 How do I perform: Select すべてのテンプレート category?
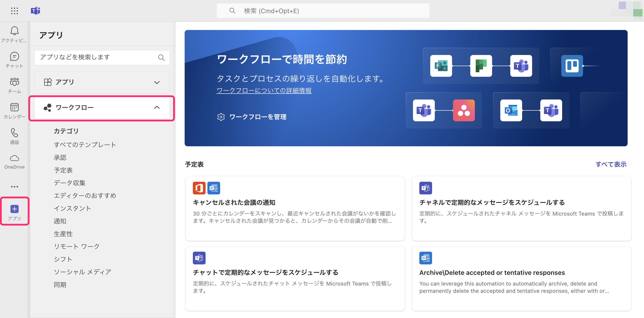[x=85, y=145]
